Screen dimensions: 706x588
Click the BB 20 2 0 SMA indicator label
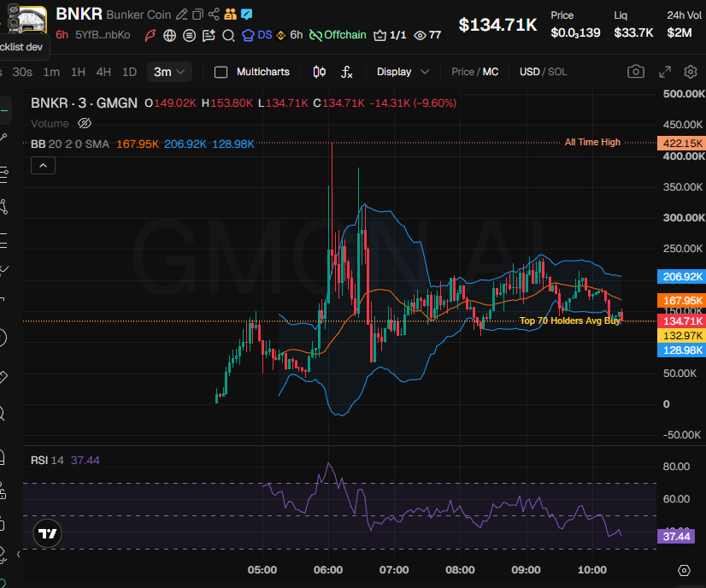tap(70, 144)
